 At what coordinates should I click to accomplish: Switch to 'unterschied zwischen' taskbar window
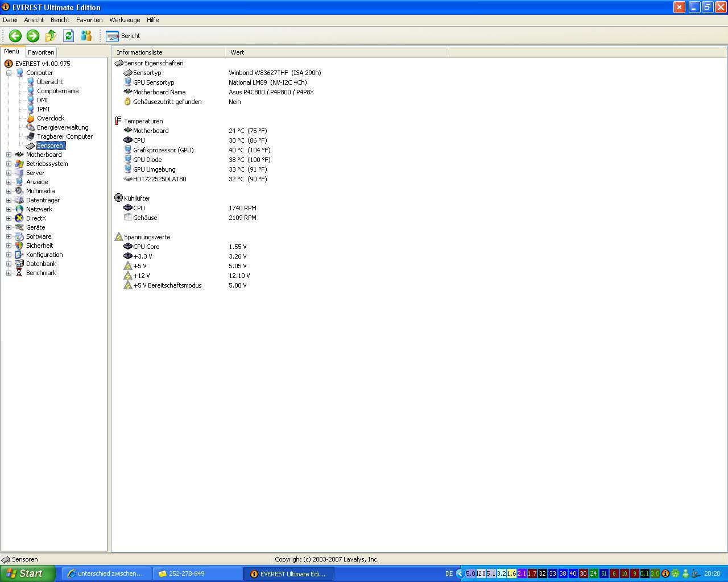pos(106,573)
